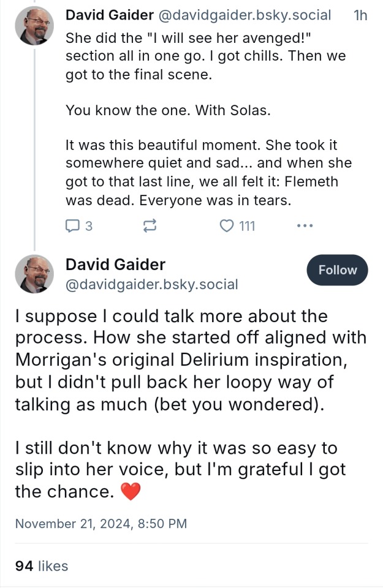Select the paragraph starting "I still don't know why"

(180, 470)
